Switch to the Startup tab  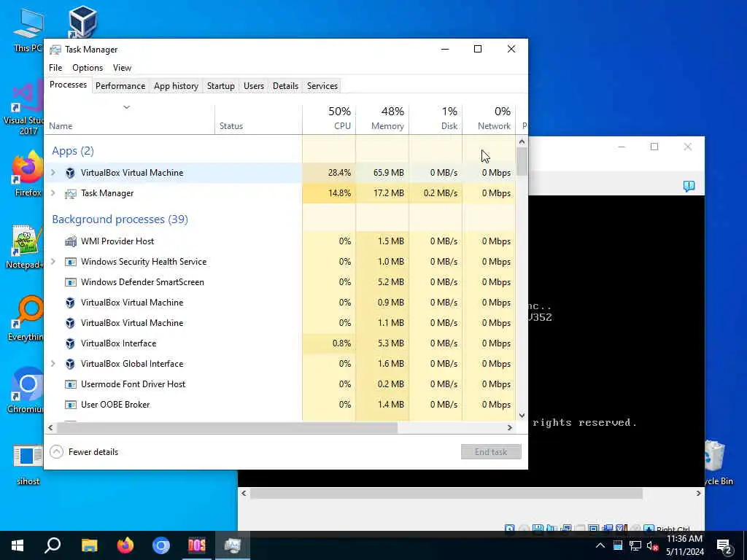pos(220,86)
